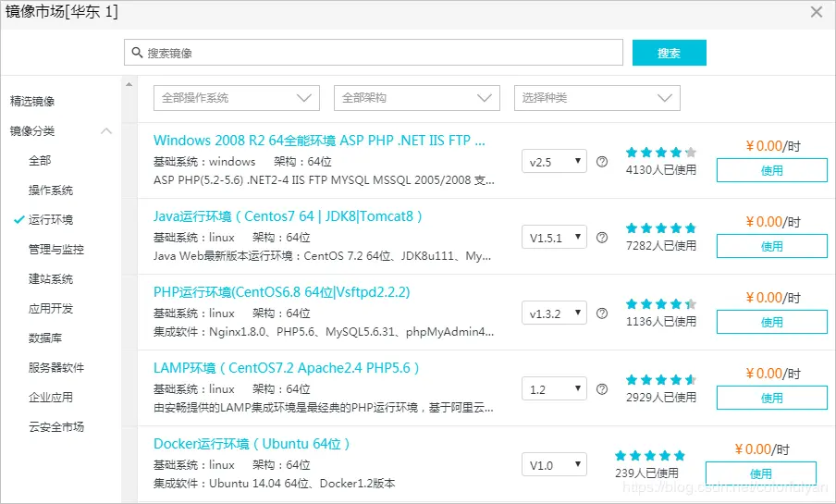
Task: Open Windows 2008 R2 64全能环境 image link
Action: (x=319, y=141)
